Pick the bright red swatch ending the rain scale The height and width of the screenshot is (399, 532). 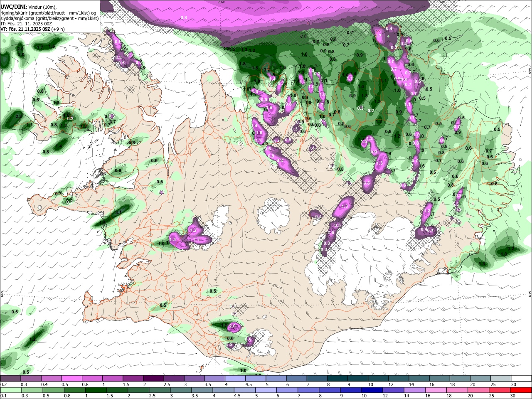coord(520,390)
